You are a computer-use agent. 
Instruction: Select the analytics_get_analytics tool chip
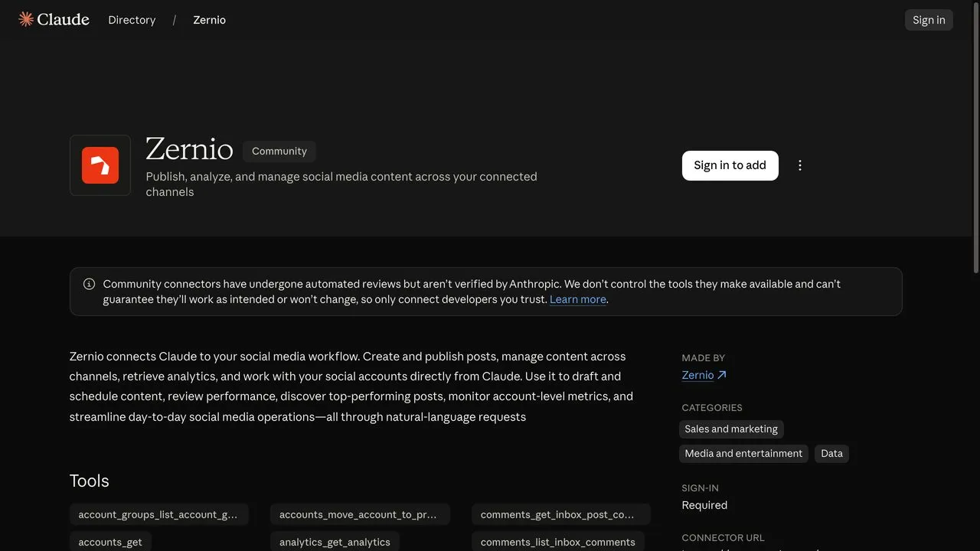[x=335, y=542]
